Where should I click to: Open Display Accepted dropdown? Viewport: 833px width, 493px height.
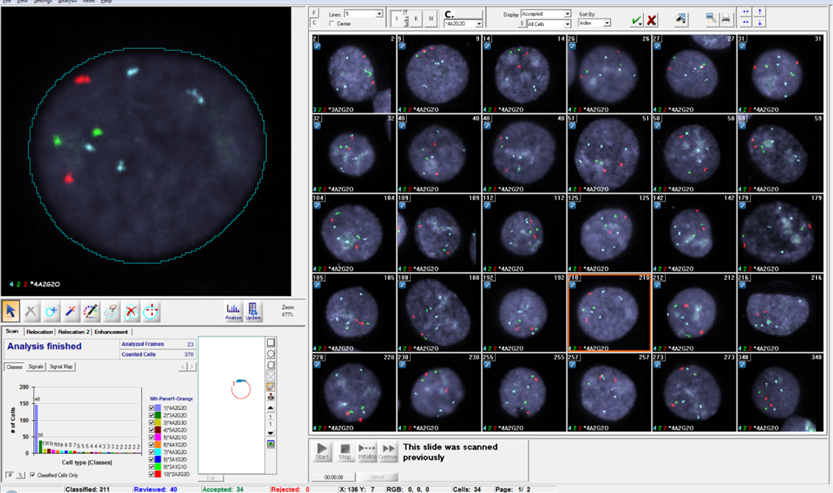tap(567, 14)
